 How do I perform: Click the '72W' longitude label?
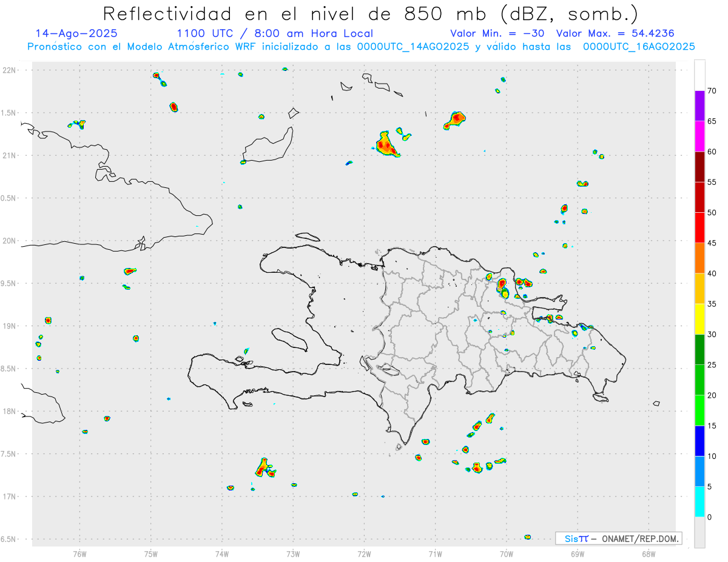364,554
